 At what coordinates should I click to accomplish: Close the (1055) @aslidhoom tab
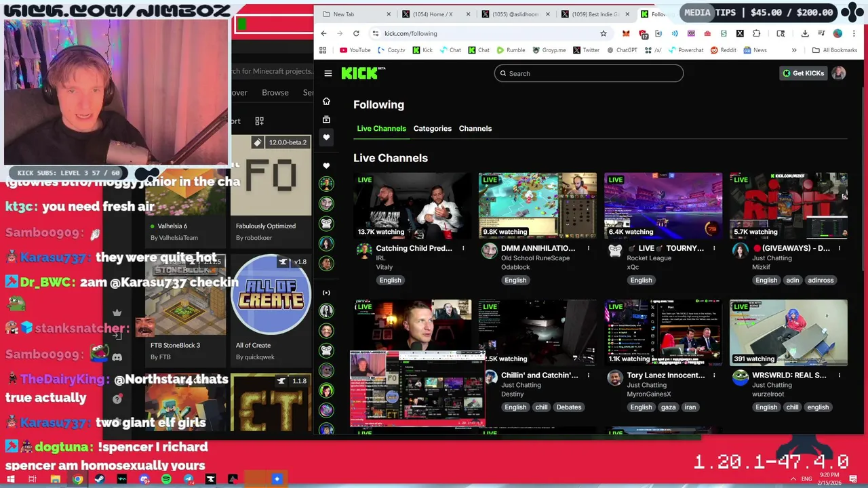point(548,14)
